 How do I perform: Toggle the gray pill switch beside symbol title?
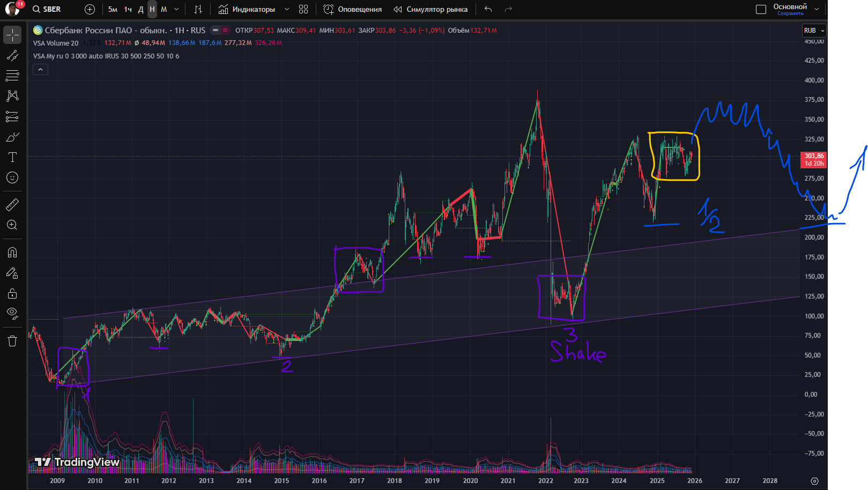click(216, 30)
